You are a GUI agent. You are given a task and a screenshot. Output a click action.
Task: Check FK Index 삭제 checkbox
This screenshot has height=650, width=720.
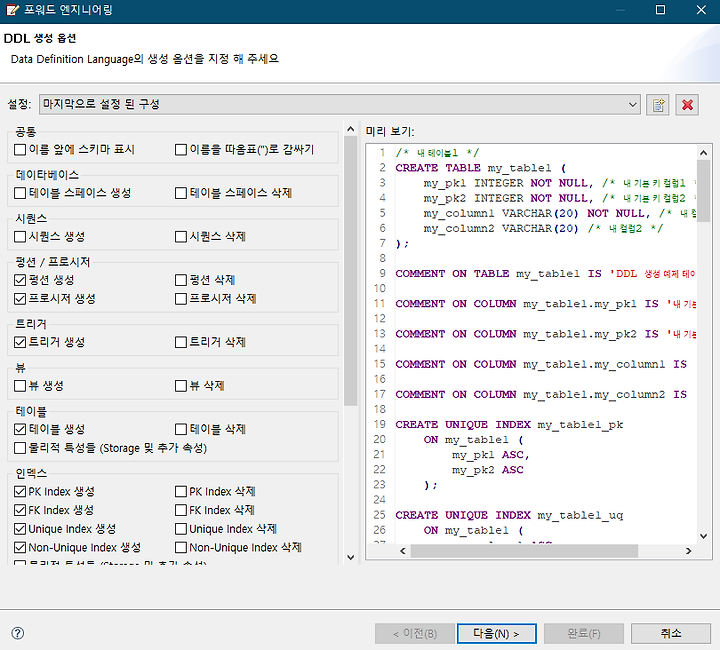[181, 510]
